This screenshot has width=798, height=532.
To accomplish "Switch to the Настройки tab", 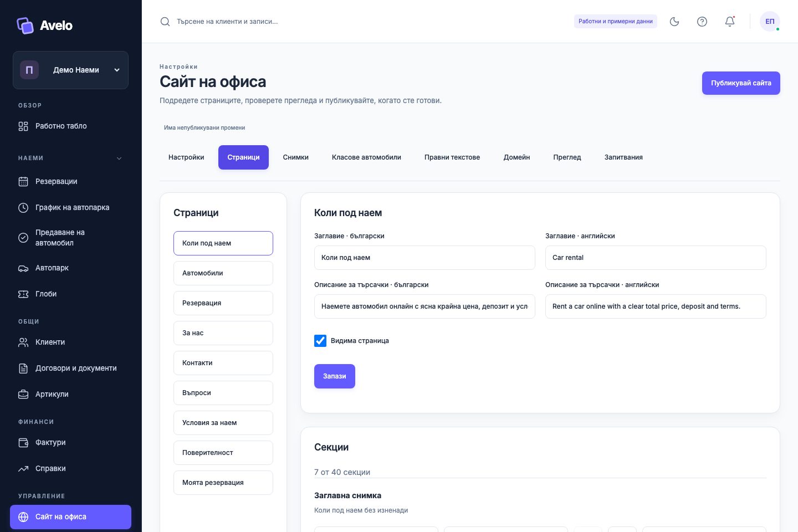I will (x=186, y=157).
